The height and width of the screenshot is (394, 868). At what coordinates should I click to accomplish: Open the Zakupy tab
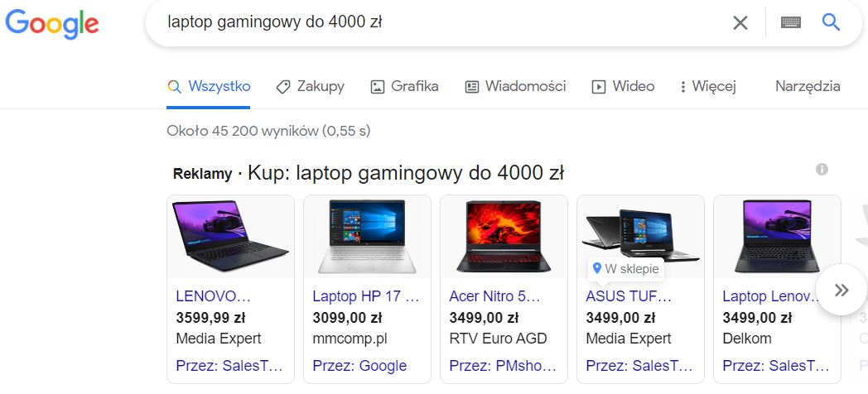(x=311, y=86)
